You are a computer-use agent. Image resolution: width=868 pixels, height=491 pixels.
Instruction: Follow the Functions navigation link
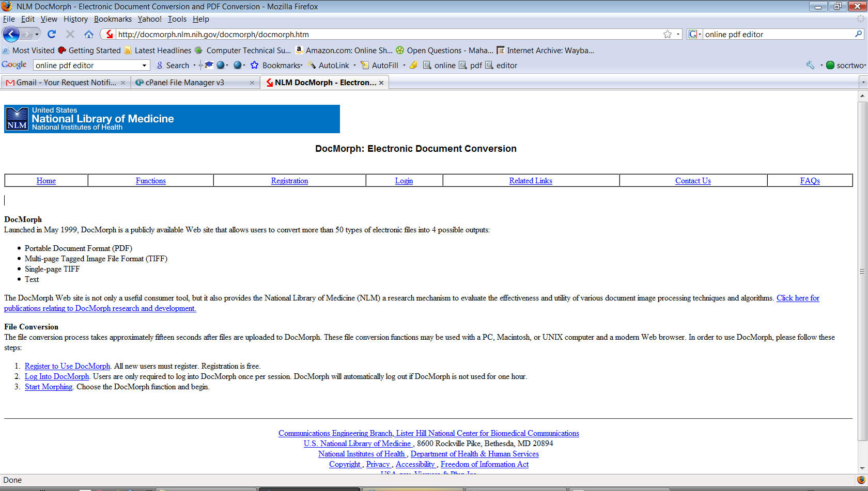[151, 181]
